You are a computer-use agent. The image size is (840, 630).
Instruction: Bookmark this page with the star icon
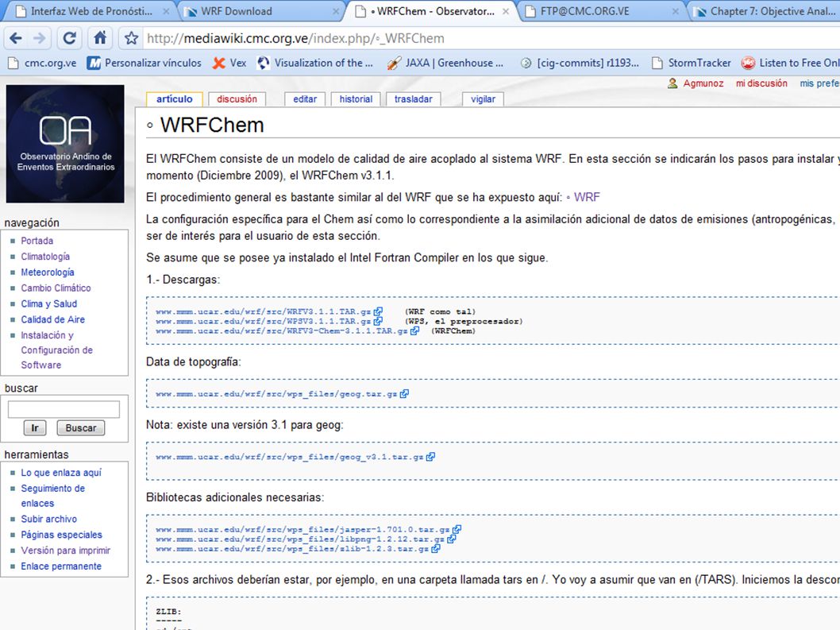pos(131,38)
